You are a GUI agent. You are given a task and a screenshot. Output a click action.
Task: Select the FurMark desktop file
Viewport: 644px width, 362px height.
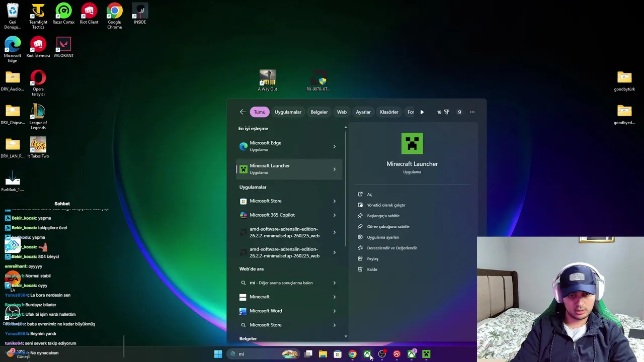(13, 182)
